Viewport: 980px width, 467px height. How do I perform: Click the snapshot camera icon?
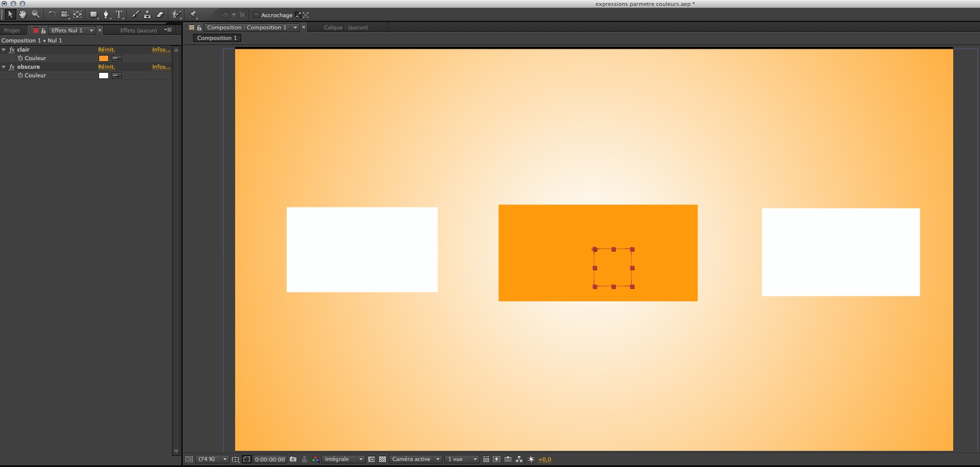click(293, 459)
